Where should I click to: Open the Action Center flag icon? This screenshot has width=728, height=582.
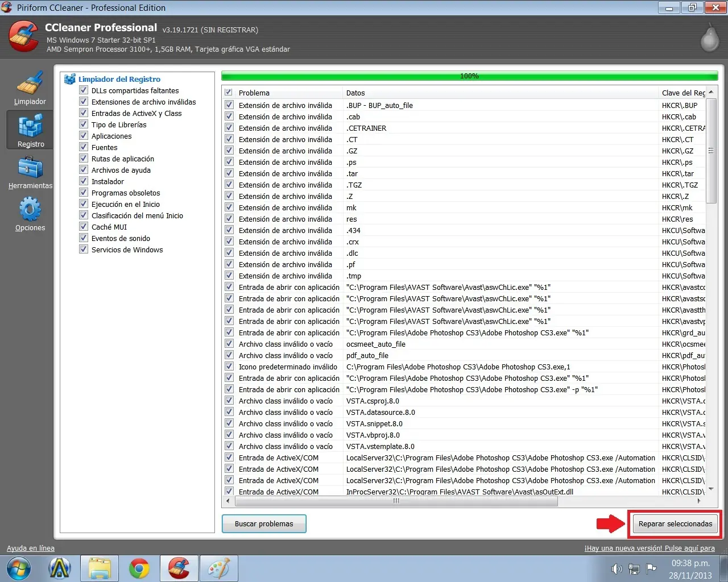click(652, 568)
